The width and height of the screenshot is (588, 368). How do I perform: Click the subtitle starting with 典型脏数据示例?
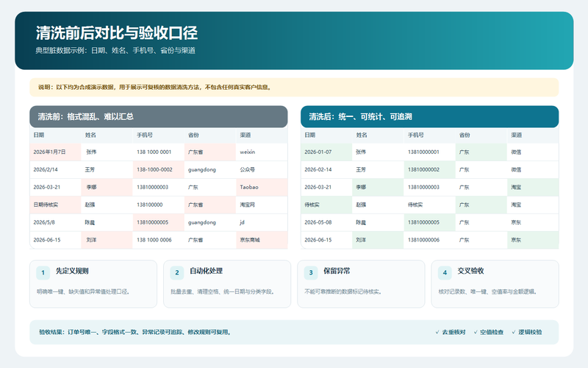tap(115, 50)
